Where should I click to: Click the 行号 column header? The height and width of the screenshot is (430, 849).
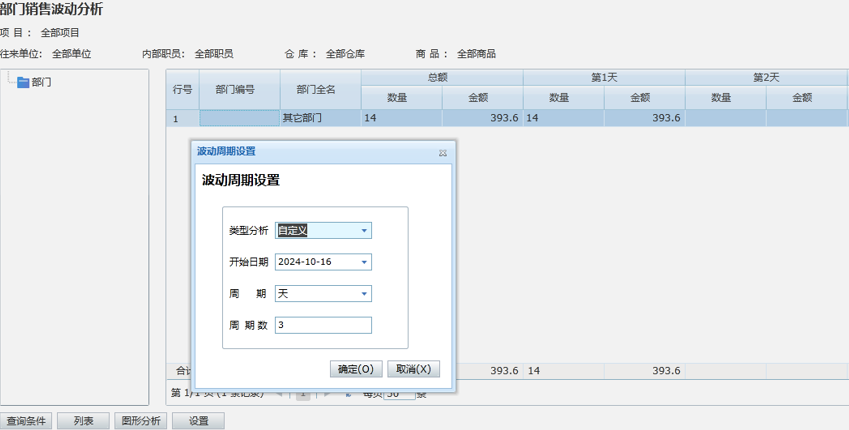pos(182,89)
